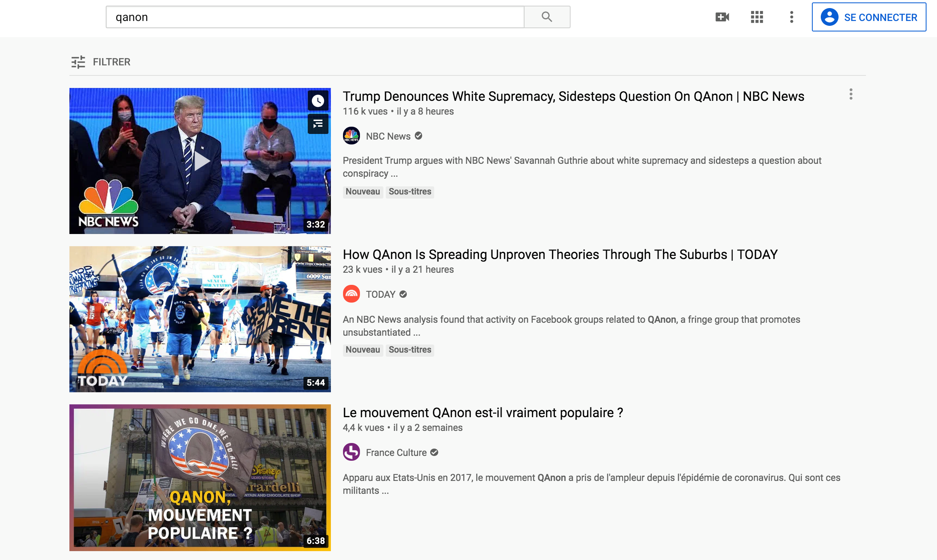Screen dimensions: 937x560
Task: Click the TODAY channel avatar
Action: (351, 294)
